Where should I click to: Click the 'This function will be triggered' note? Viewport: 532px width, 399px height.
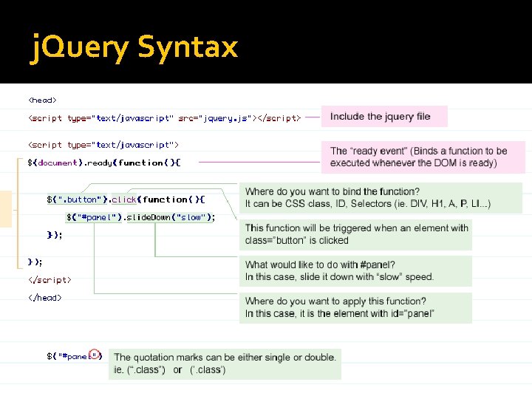point(355,234)
